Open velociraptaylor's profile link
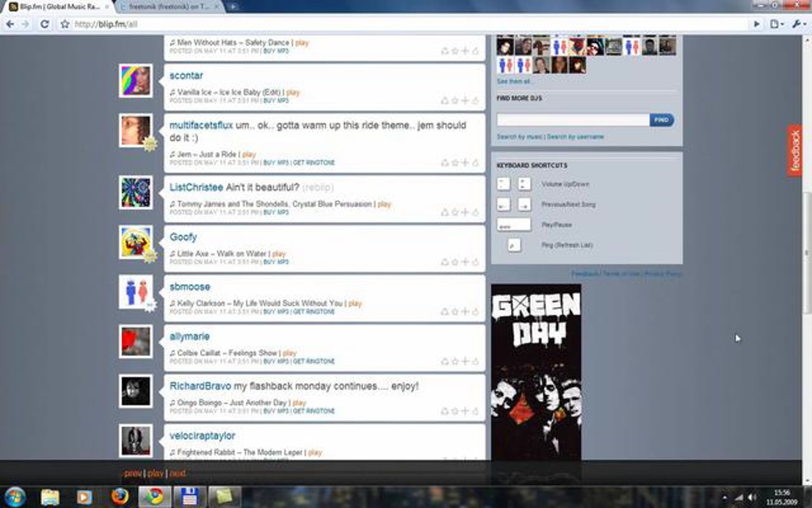This screenshot has height=508, width=812. (x=202, y=436)
